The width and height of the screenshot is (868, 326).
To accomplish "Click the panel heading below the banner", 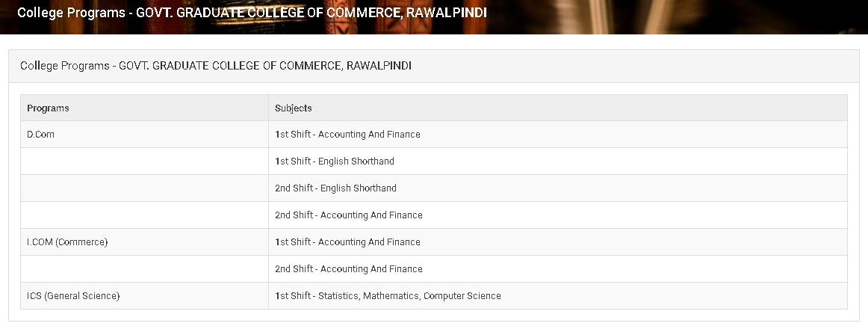I will point(216,66).
